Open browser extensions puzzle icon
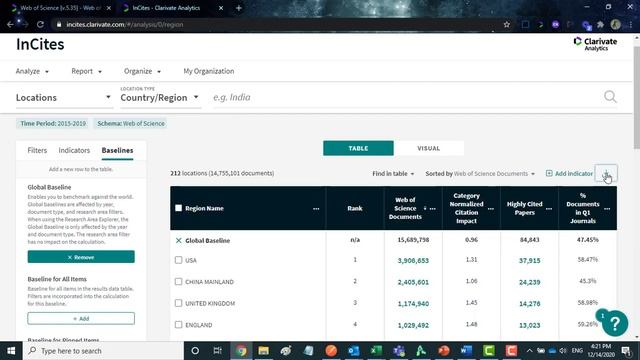 [600, 24]
